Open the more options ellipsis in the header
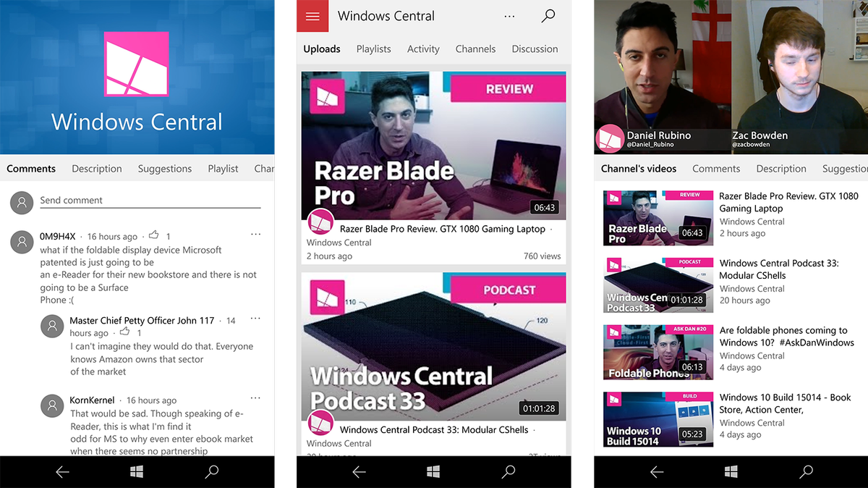 pos(509,16)
